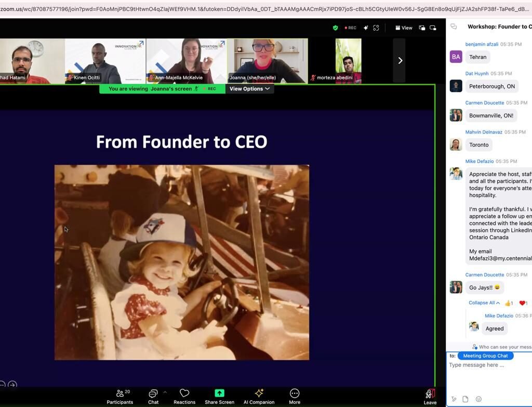This screenshot has height=407, width=532.
Task: Open the View layout menu
Action: 404,28
